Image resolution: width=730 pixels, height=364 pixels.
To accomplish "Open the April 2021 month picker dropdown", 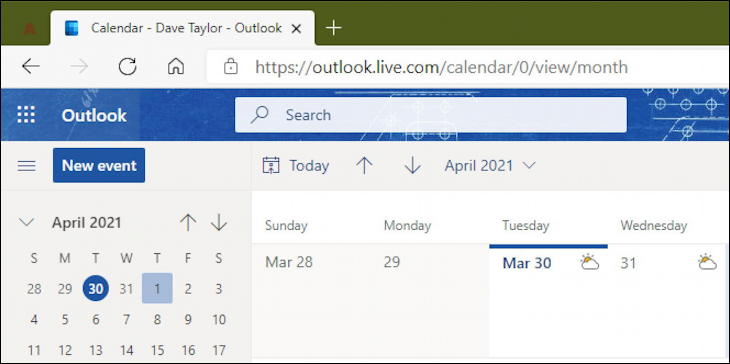I will pos(490,166).
